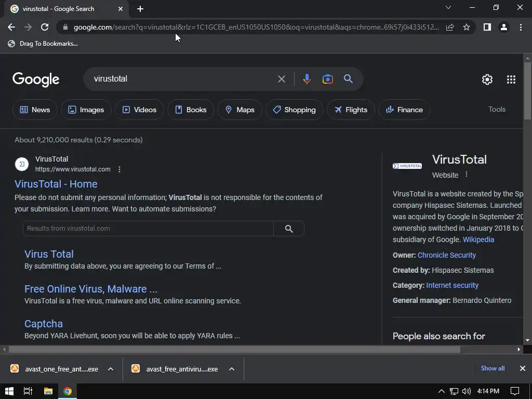
Task: Open the notification center icon
Action: 515,391
